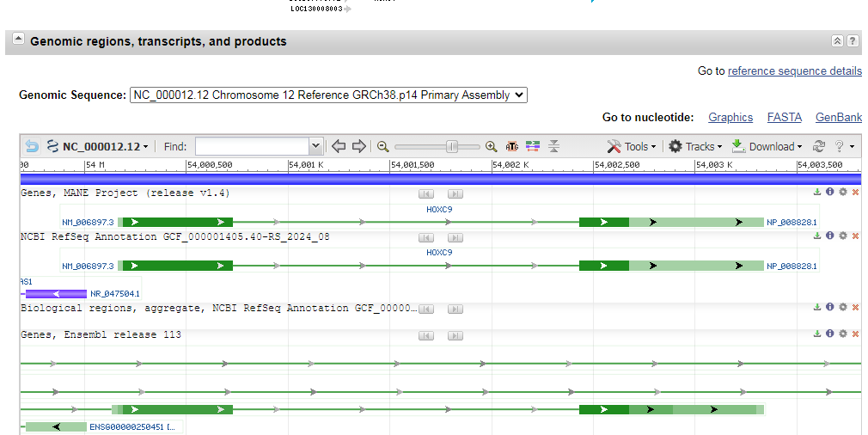Zoom out with the minus magnifier
The height and width of the screenshot is (435, 868).
[x=382, y=147]
